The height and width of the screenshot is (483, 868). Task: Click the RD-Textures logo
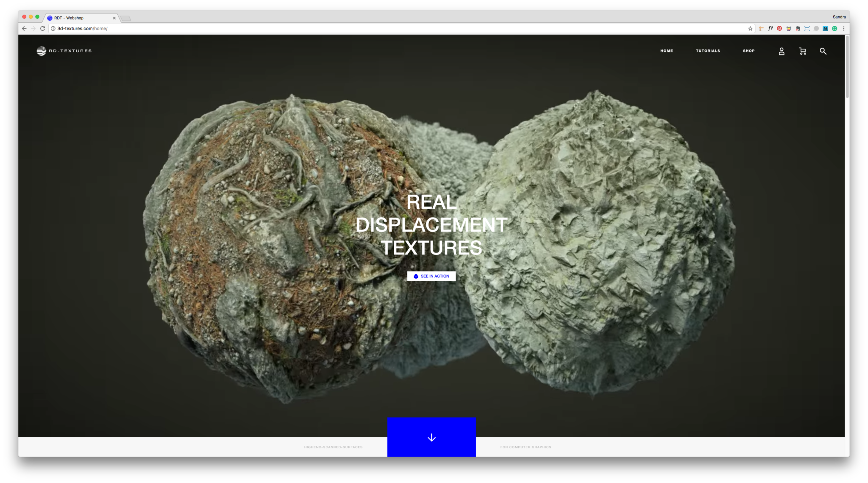64,51
